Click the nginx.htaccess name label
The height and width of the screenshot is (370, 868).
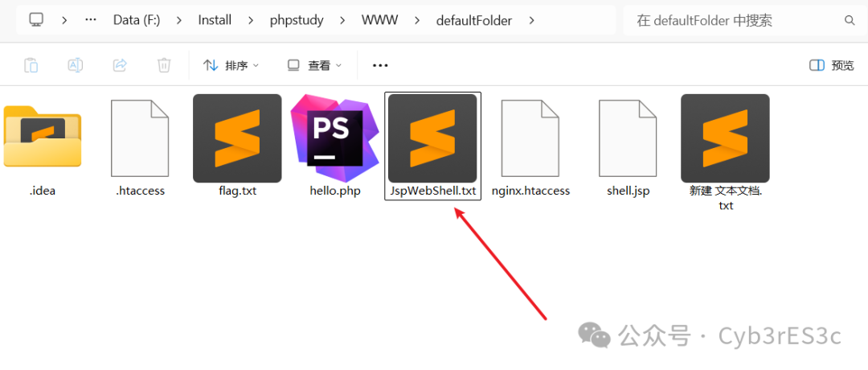[x=530, y=191]
